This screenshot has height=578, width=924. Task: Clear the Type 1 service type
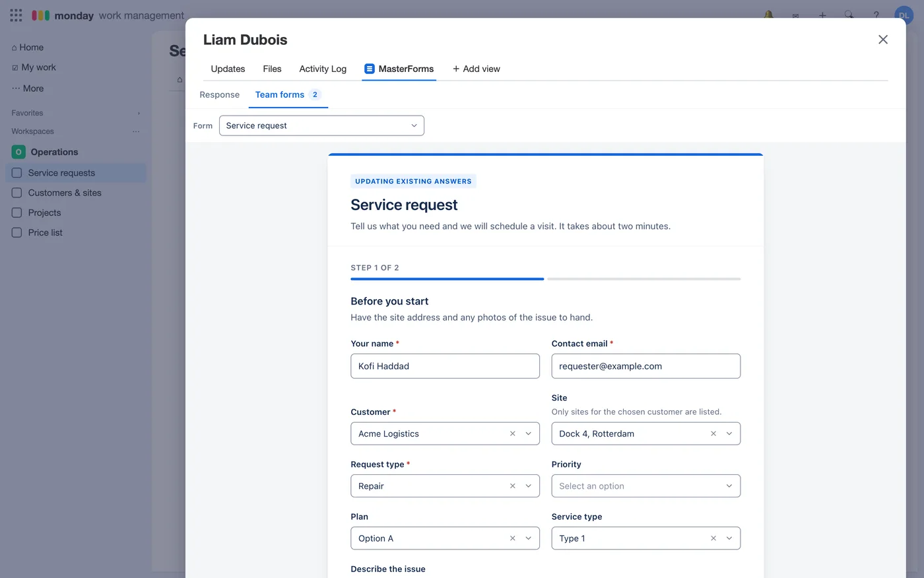tap(713, 538)
